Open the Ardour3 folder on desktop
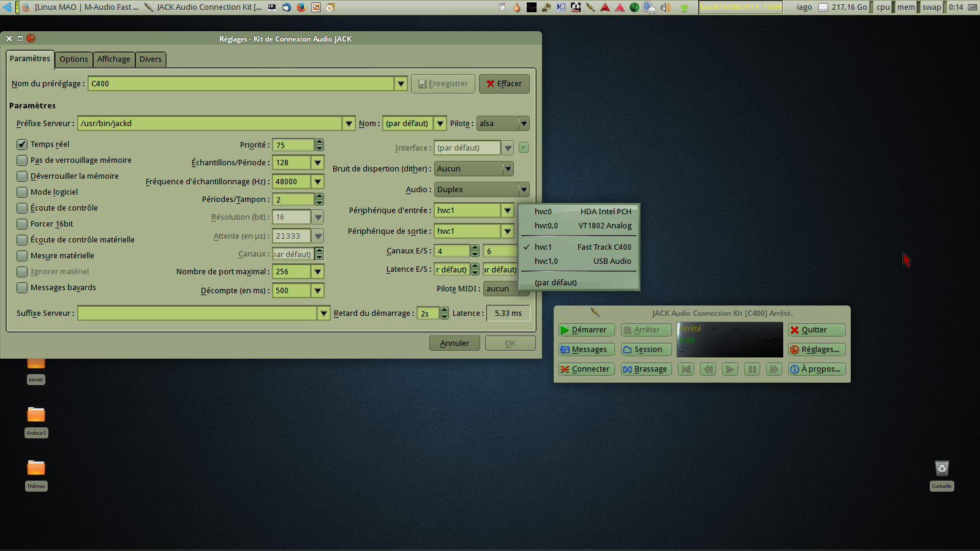Viewport: 980px width, 551px height. [36, 416]
